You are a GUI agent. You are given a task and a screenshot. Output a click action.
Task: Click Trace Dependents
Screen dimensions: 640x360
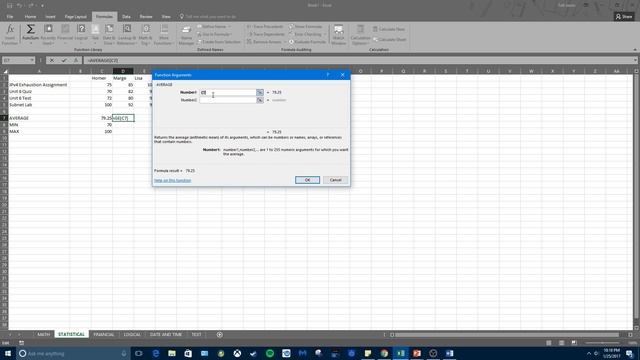(266, 34)
